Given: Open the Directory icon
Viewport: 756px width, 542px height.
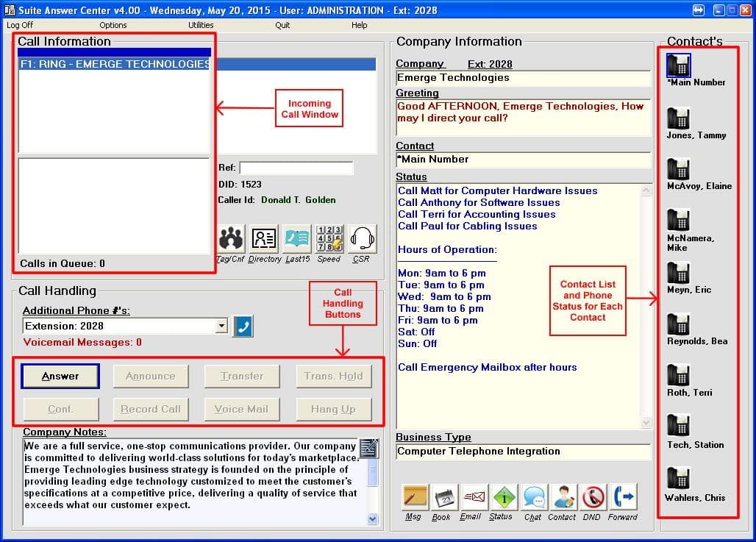Looking at the screenshot, I should tap(264, 239).
